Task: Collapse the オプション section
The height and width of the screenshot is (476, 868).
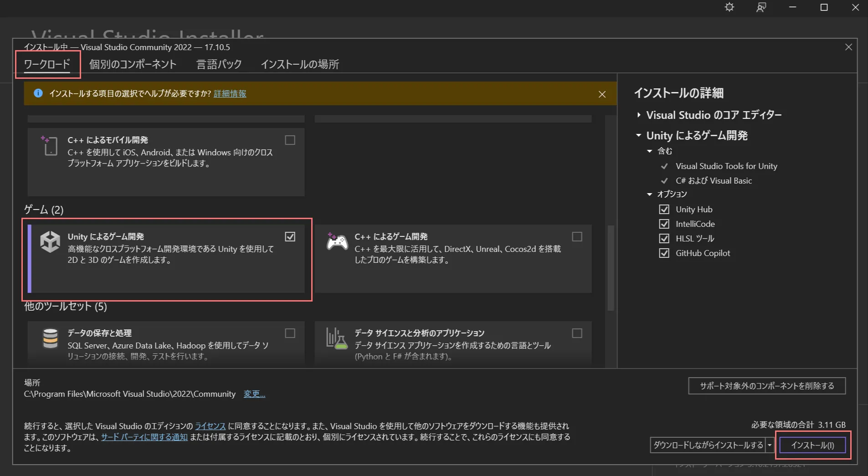Action: (650, 194)
